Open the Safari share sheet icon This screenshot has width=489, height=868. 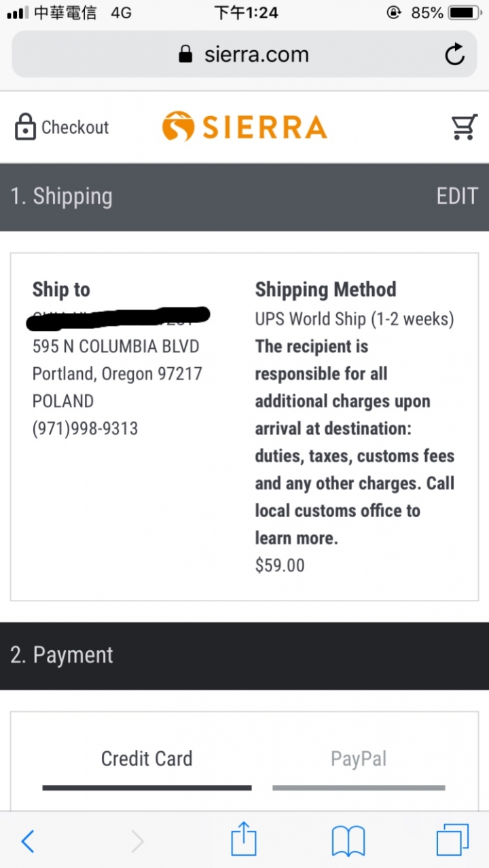244,839
